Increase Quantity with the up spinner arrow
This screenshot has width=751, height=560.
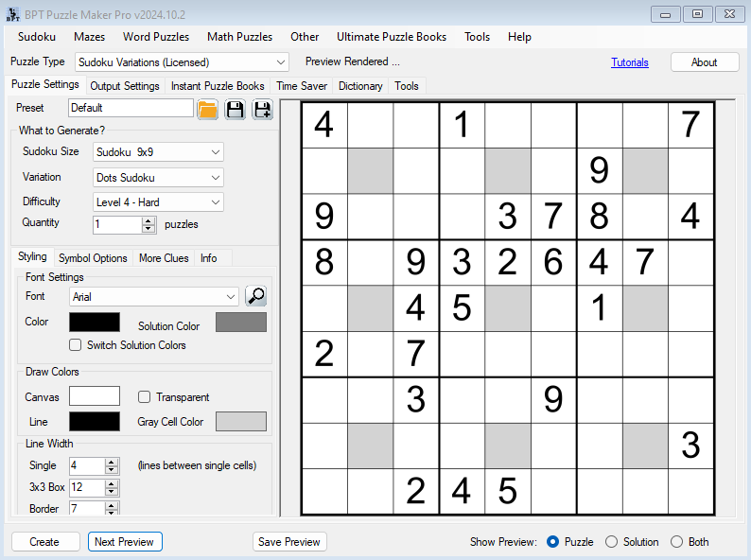pyautogui.click(x=148, y=220)
